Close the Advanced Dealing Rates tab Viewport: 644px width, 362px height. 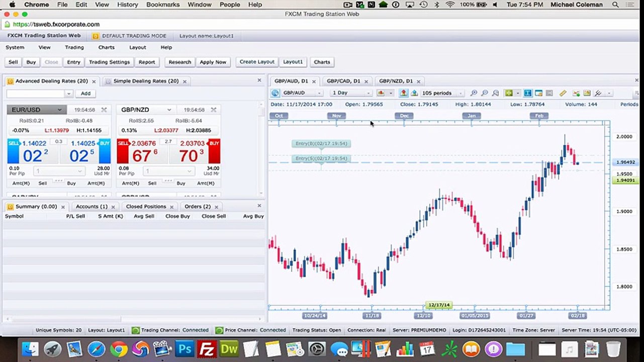point(93,81)
